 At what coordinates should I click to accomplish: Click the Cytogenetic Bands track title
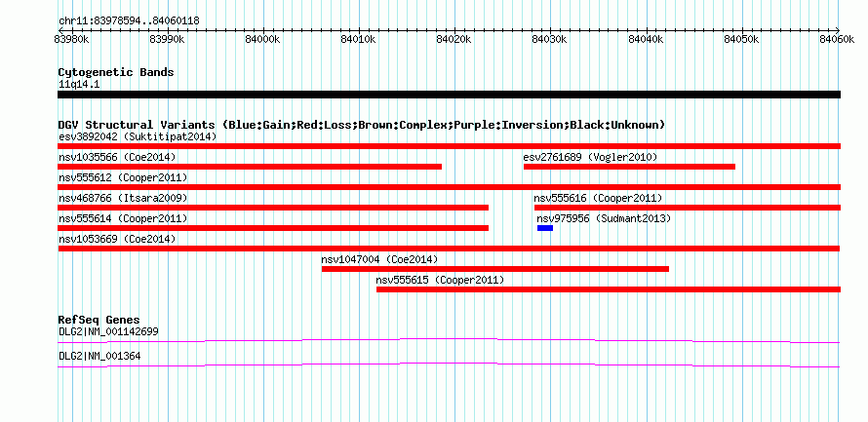[116, 72]
